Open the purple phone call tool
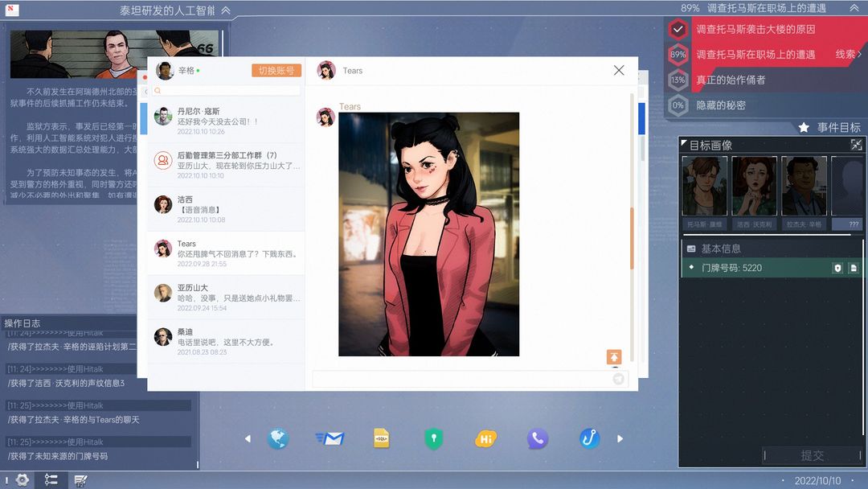 click(x=537, y=438)
